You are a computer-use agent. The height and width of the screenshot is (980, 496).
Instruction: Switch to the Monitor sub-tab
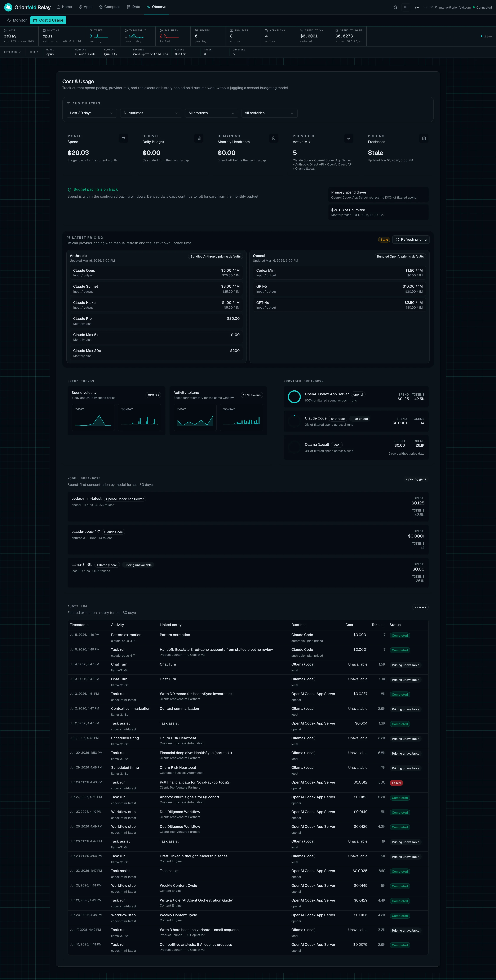[x=17, y=20]
